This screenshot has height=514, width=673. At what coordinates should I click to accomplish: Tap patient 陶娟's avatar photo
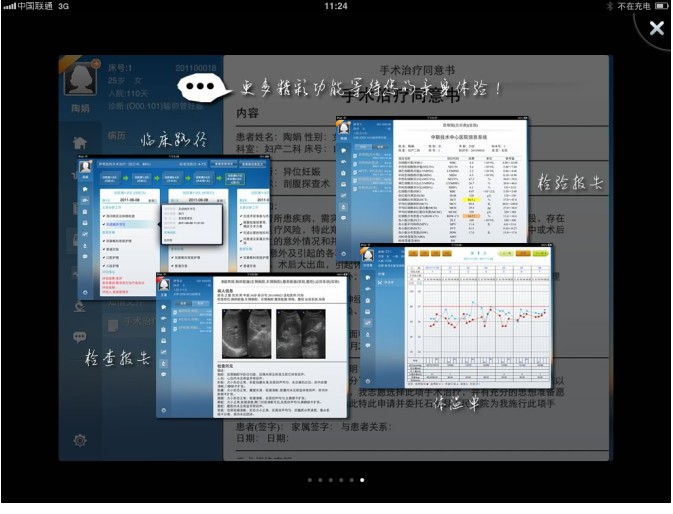81,78
